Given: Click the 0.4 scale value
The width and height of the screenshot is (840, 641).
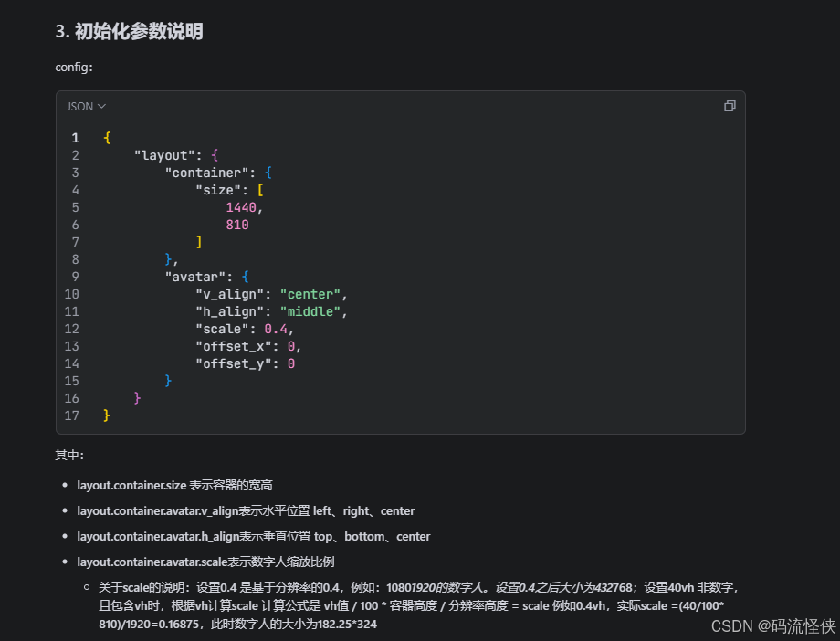Looking at the screenshot, I should click(276, 329).
